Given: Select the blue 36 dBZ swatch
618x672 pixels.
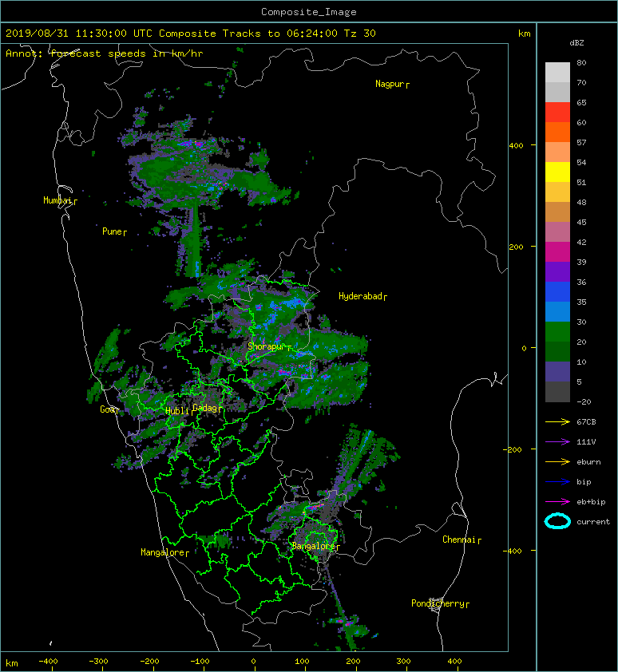Looking at the screenshot, I should [x=557, y=292].
